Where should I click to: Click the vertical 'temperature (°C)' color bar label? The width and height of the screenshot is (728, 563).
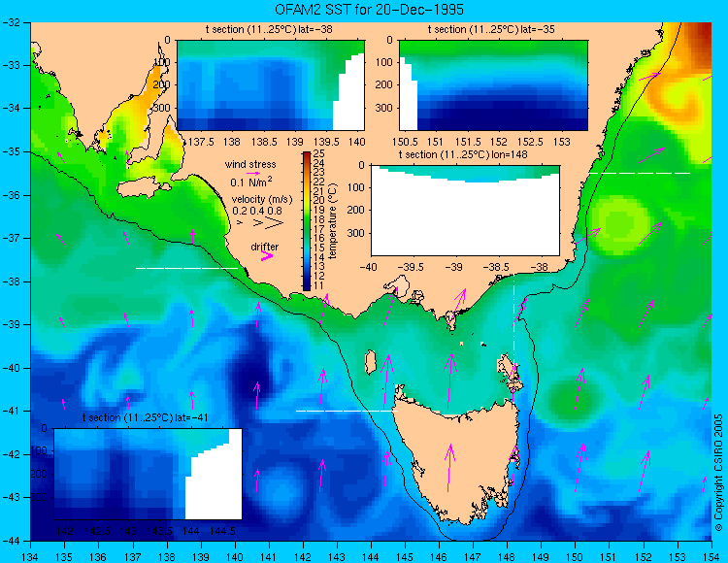tap(332, 221)
